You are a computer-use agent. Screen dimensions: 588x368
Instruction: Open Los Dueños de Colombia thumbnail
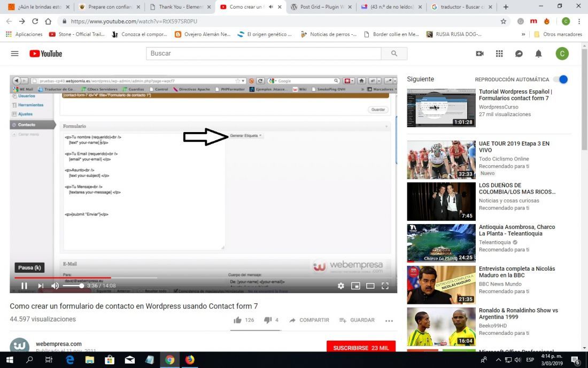pos(441,202)
